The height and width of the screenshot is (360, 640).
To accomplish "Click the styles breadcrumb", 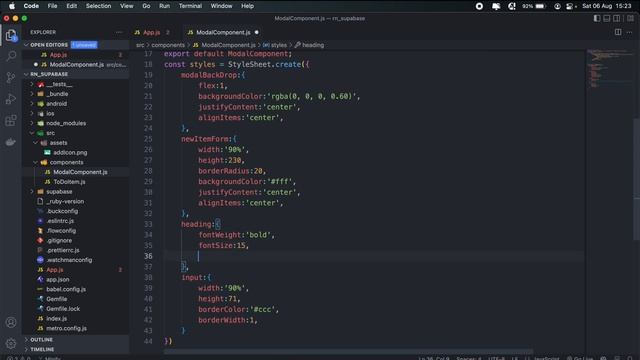I will coord(279,45).
